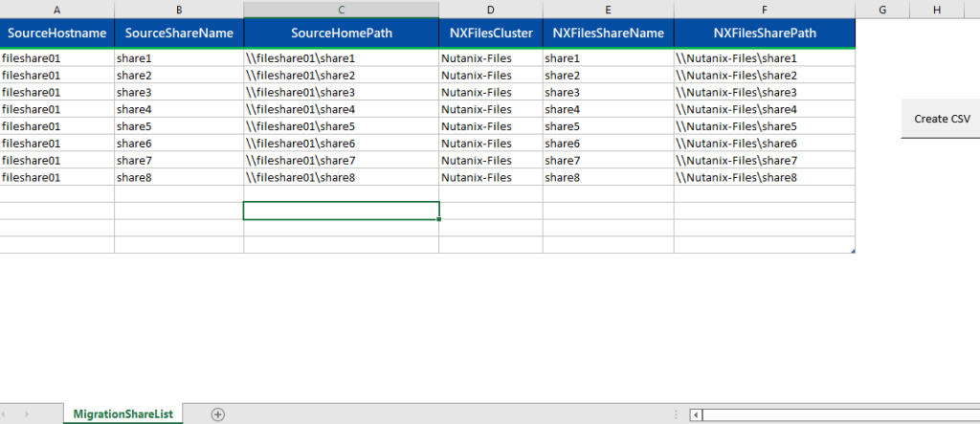Image resolution: width=980 pixels, height=424 pixels.
Task: Select cell \\Nutanix-Files\share5
Action: tap(765, 125)
